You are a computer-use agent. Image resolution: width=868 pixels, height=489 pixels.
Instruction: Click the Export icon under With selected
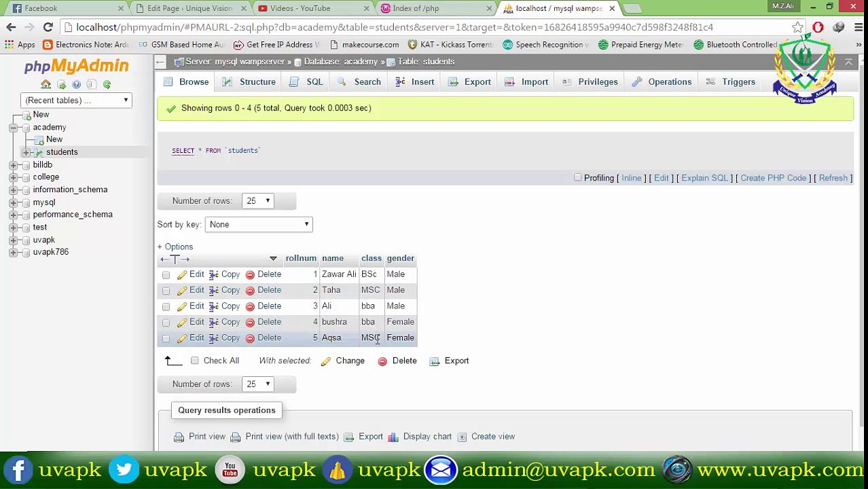pyautogui.click(x=435, y=361)
